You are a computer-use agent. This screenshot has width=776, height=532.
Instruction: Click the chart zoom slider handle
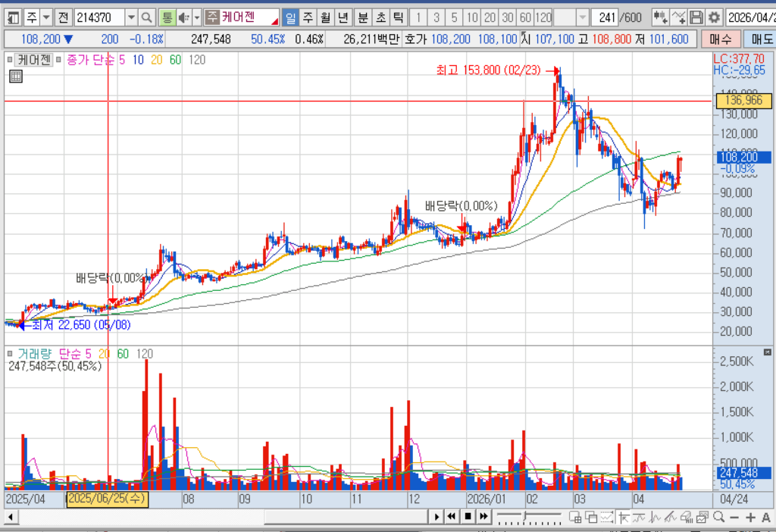tap(526, 517)
